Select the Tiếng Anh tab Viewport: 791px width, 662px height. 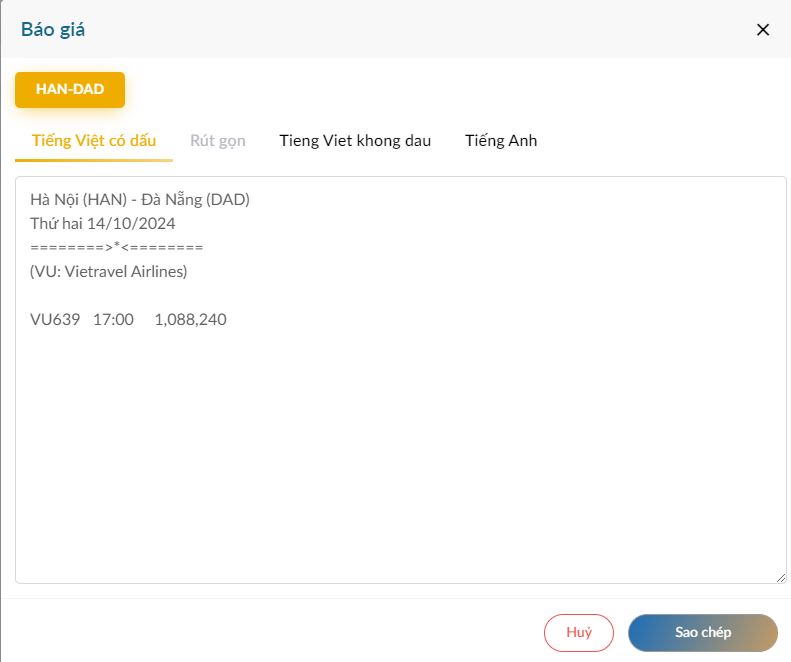pos(501,140)
